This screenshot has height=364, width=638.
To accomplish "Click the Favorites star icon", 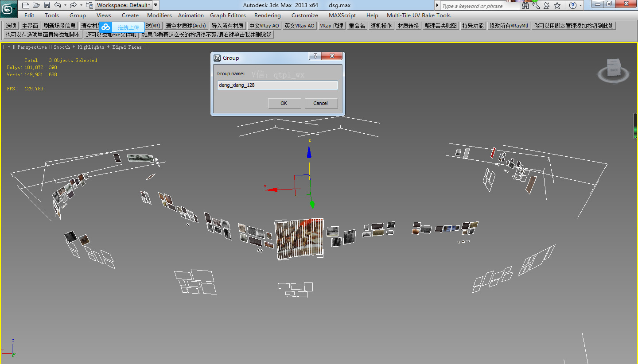I will 557,5.
